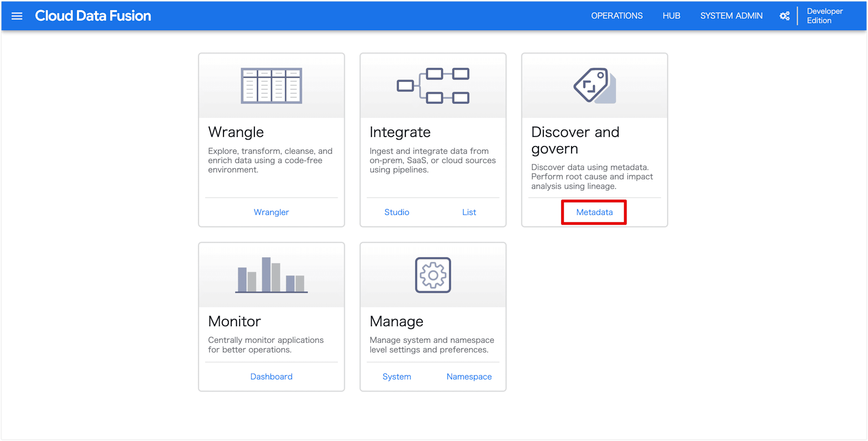Open the hamburger navigation menu
This screenshot has height=441, width=868.
click(17, 16)
